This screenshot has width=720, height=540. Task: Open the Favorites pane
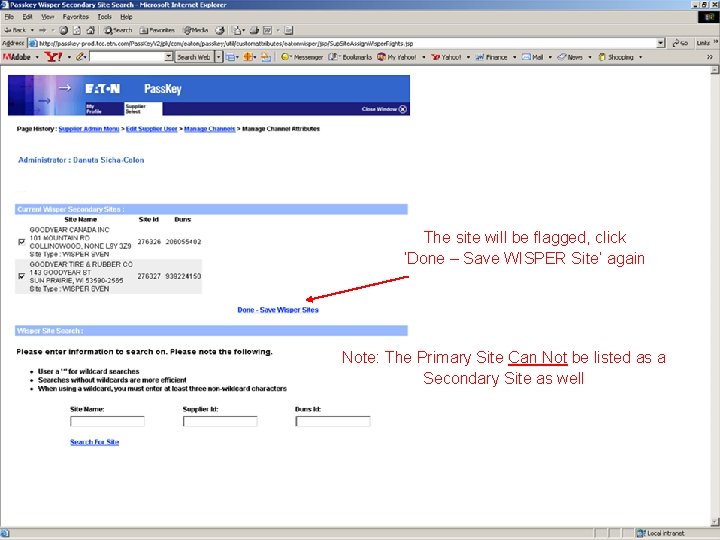click(157, 30)
